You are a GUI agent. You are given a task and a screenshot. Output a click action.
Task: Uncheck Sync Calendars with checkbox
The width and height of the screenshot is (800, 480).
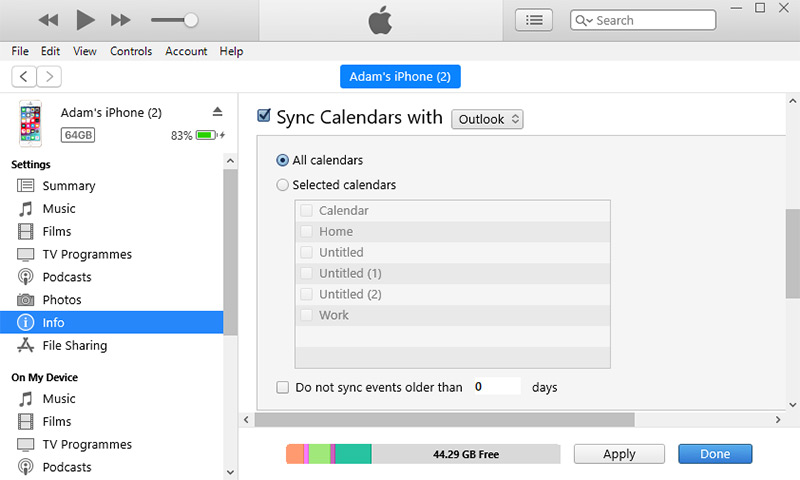tap(263, 115)
